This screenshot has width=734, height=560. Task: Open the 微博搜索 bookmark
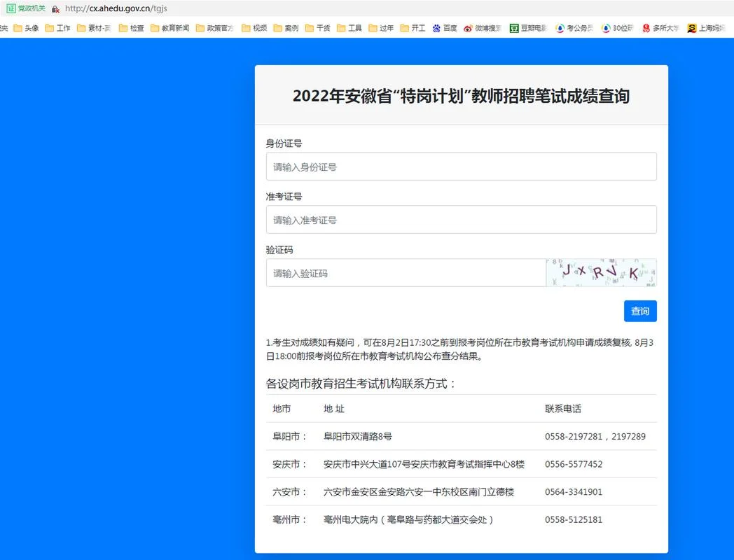click(483, 28)
